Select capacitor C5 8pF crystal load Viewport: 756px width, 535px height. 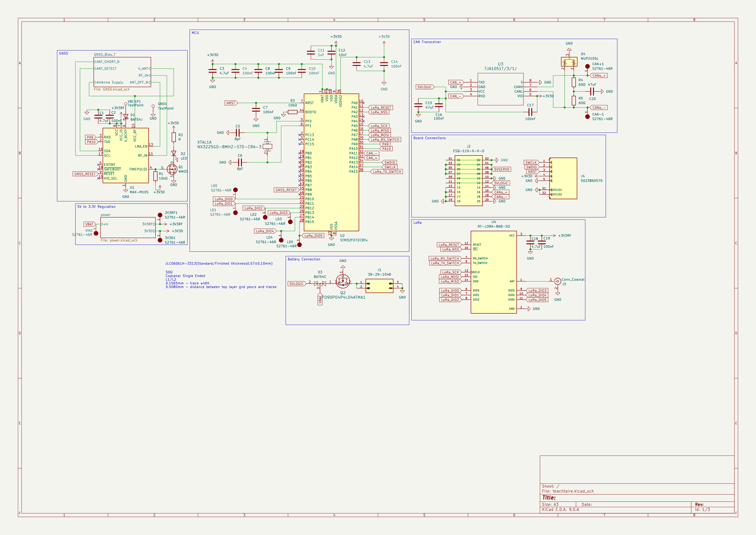tap(238, 133)
